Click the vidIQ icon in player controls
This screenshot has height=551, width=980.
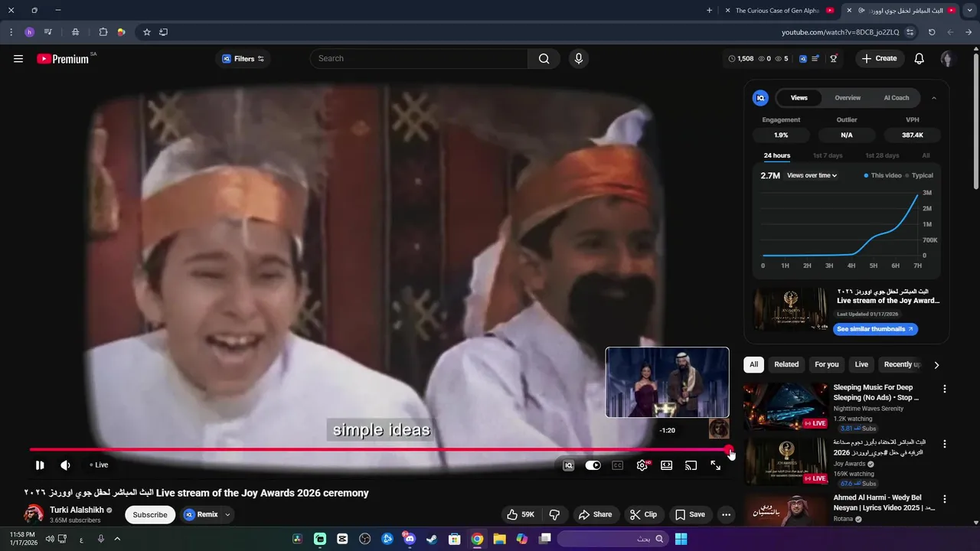[x=568, y=465]
